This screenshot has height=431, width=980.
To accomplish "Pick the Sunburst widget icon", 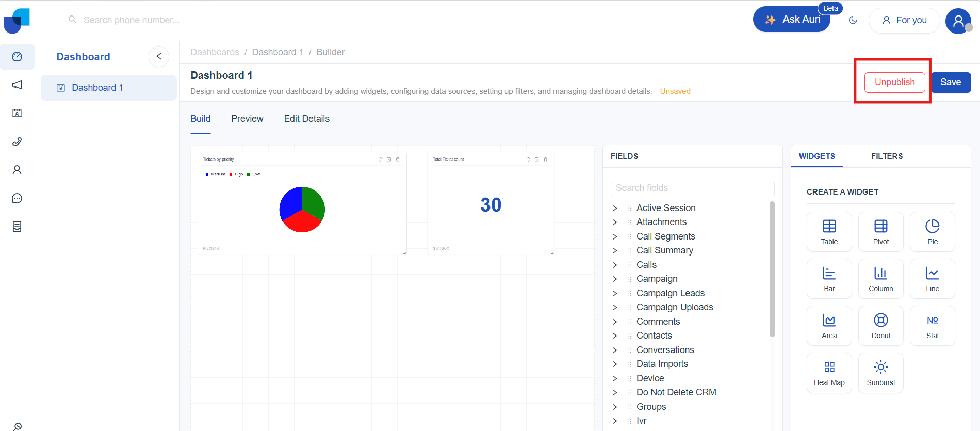I will pyautogui.click(x=880, y=373).
